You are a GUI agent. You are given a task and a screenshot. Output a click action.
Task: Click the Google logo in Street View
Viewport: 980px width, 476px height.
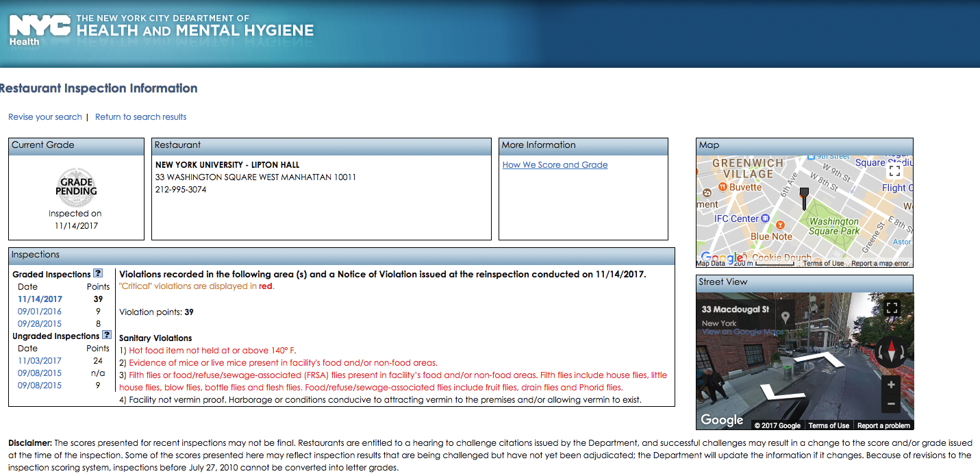(722, 420)
